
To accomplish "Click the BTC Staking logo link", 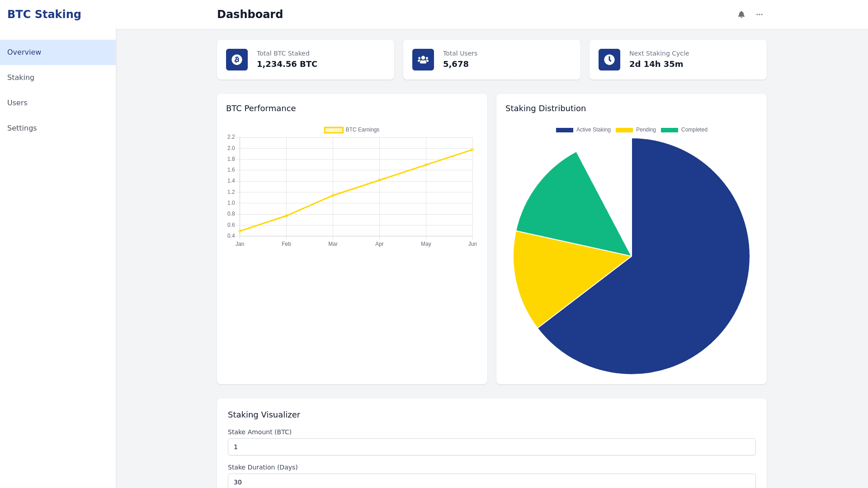I will 44,14.
